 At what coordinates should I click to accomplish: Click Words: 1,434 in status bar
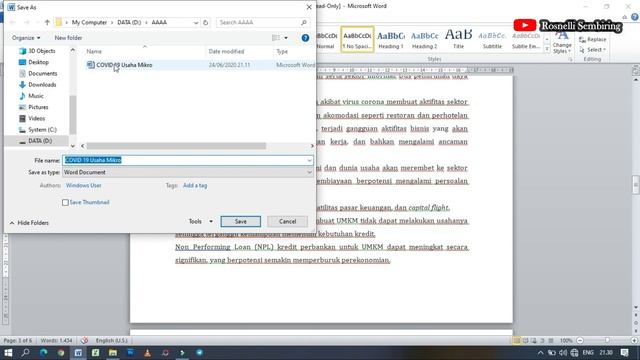(56, 340)
